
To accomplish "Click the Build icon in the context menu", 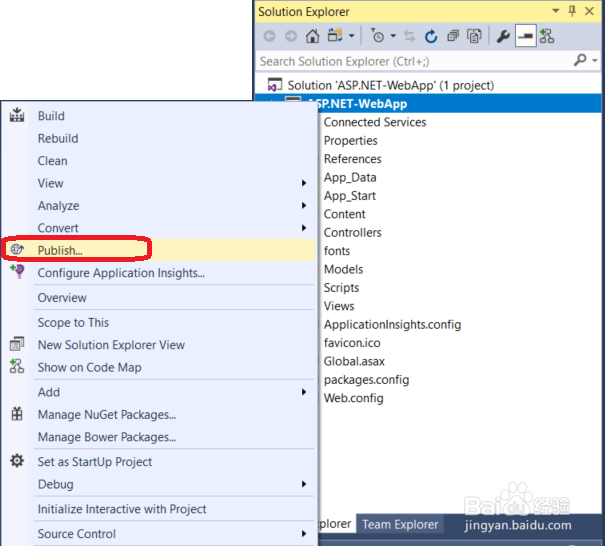I will [x=17, y=115].
